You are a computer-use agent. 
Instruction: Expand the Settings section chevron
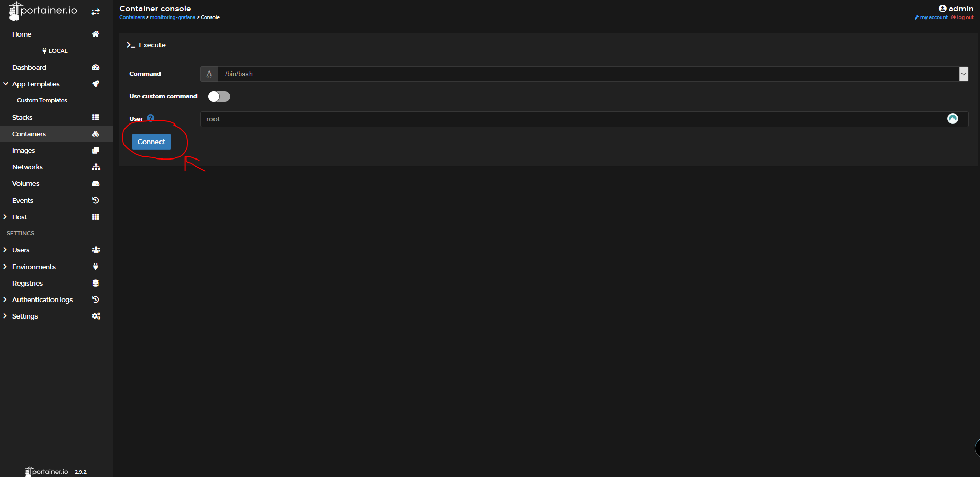[x=5, y=316]
